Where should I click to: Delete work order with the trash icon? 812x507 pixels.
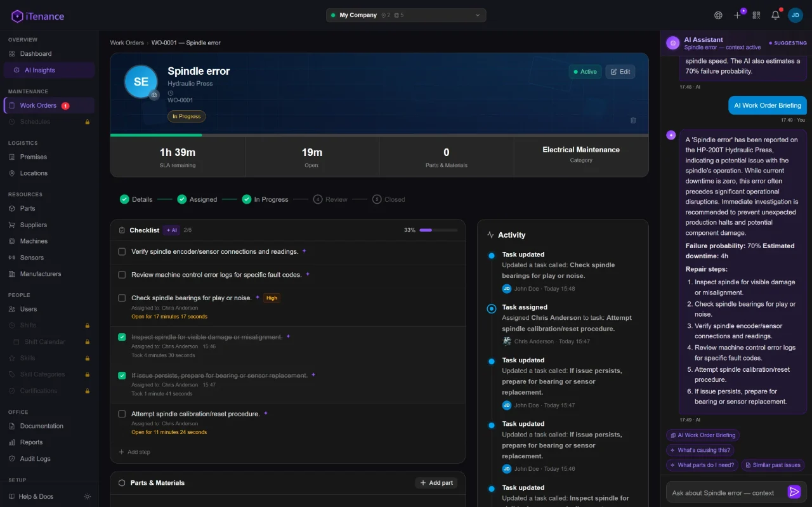point(633,120)
